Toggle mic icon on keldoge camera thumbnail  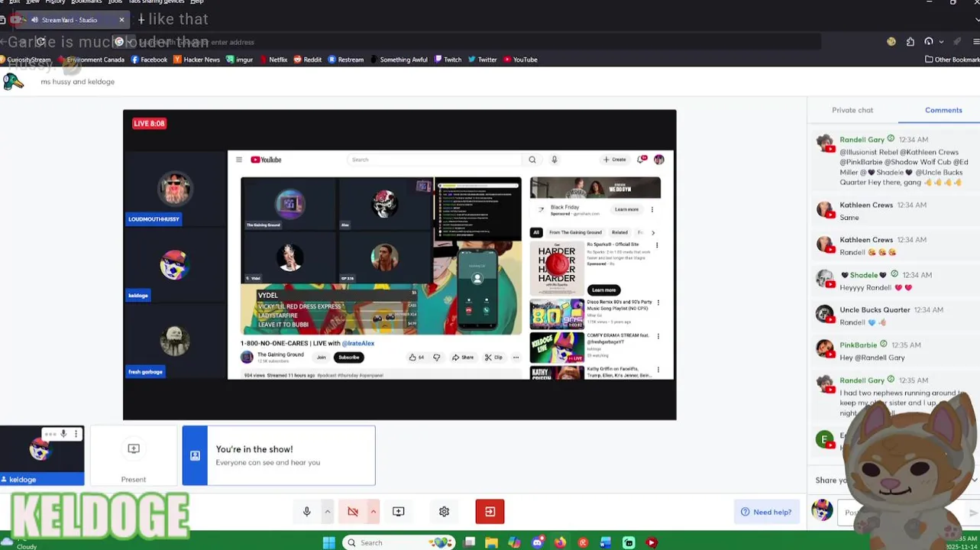point(63,434)
